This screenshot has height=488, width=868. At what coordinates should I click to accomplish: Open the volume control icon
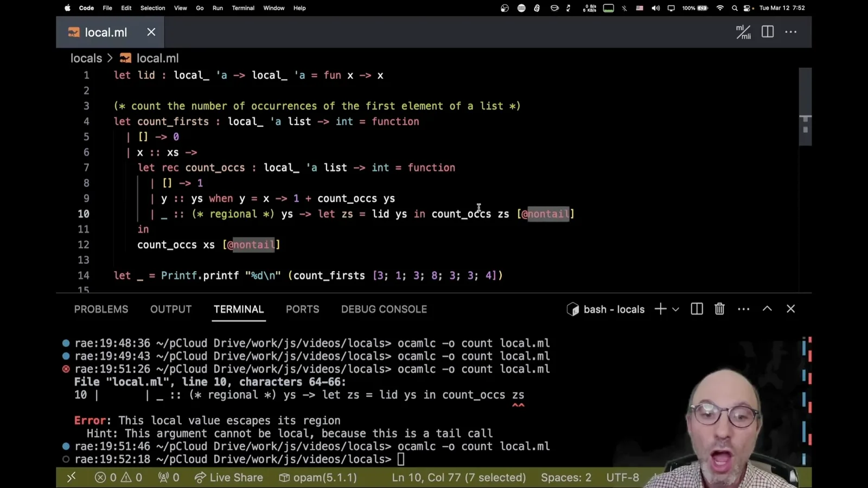click(655, 8)
